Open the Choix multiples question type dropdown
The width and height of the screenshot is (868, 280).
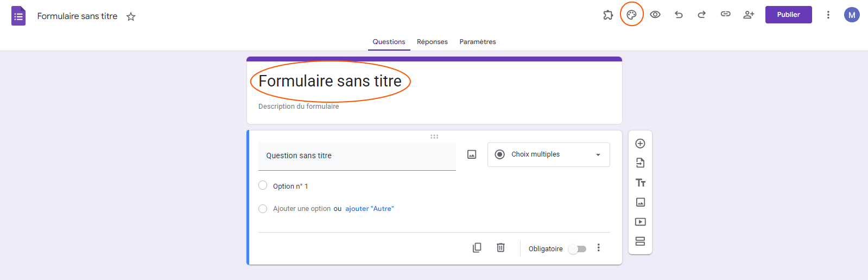coord(548,154)
